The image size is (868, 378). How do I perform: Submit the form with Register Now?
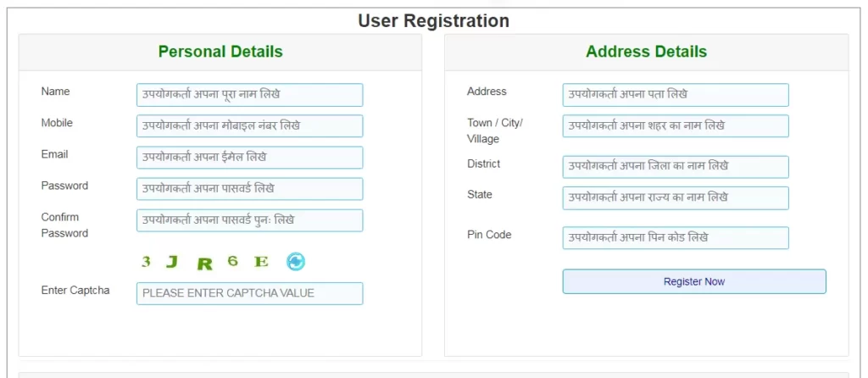pos(694,281)
